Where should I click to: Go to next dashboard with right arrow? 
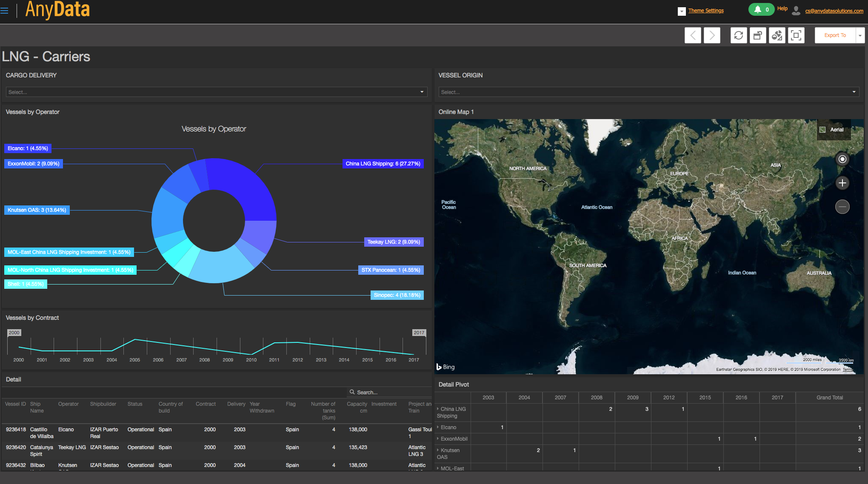712,35
